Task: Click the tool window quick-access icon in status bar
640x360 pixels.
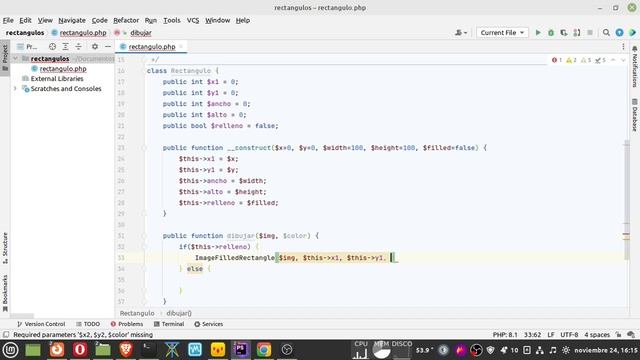Action: (6, 335)
